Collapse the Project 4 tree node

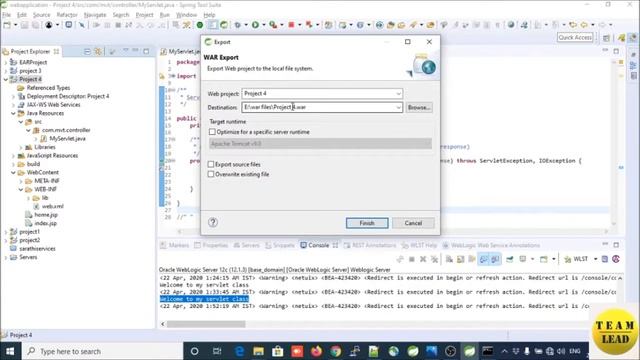[x=6, y=79]
